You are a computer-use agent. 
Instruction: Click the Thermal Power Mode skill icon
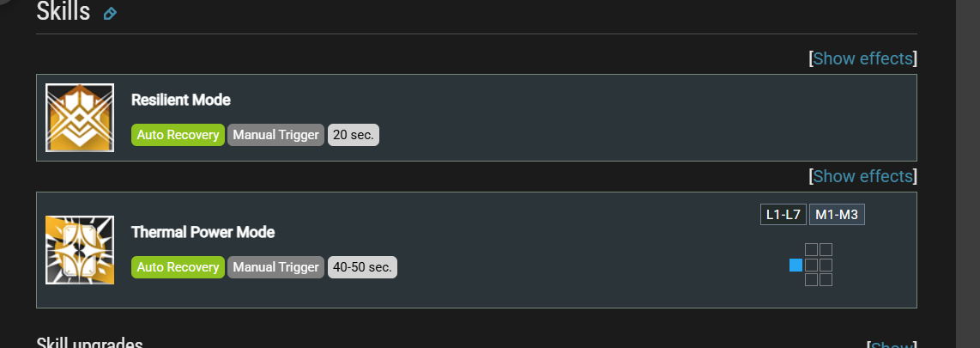pyautogui.click(x=80, y=250)
